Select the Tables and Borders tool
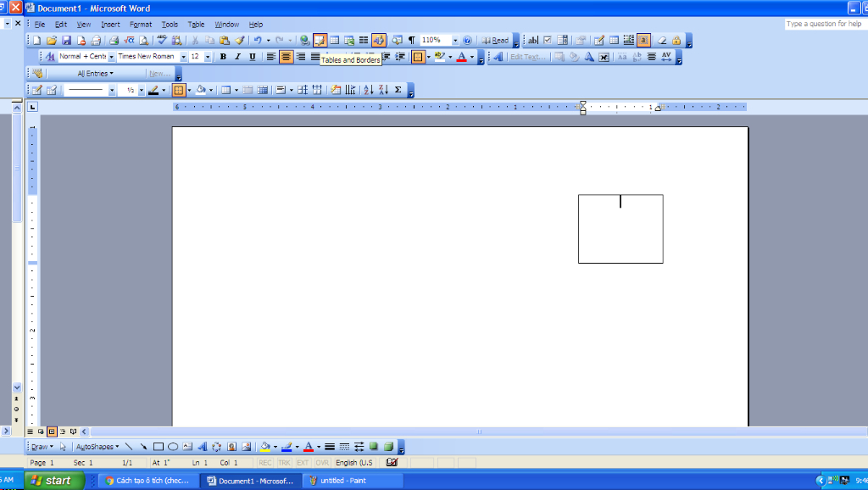The image size is (868, 490). 319,39
